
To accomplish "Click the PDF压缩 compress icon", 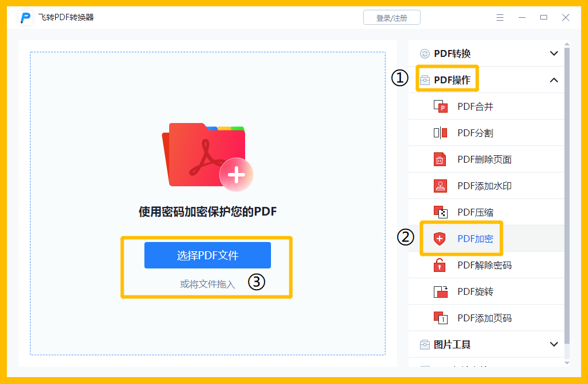I will (x=441, y=212).
